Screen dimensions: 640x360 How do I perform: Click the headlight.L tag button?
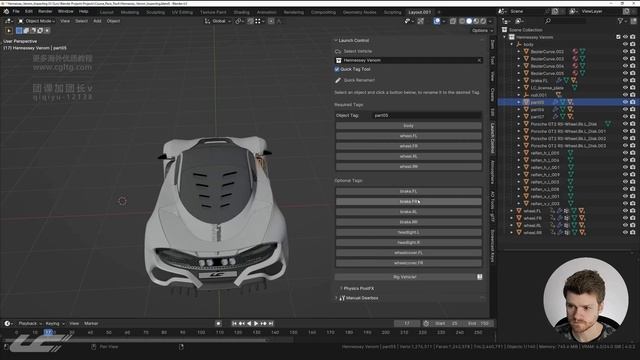(408, 232)
